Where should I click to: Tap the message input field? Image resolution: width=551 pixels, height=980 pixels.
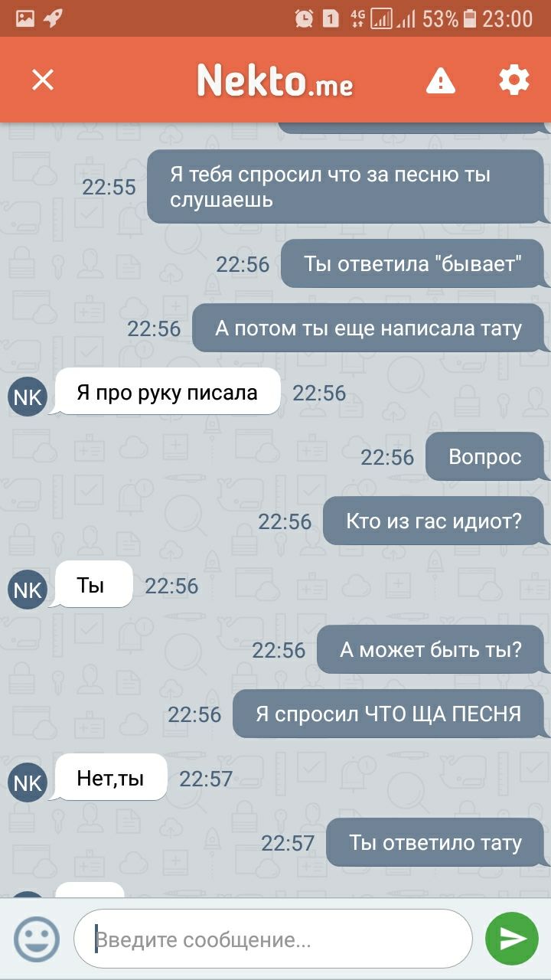coord(273,939)
